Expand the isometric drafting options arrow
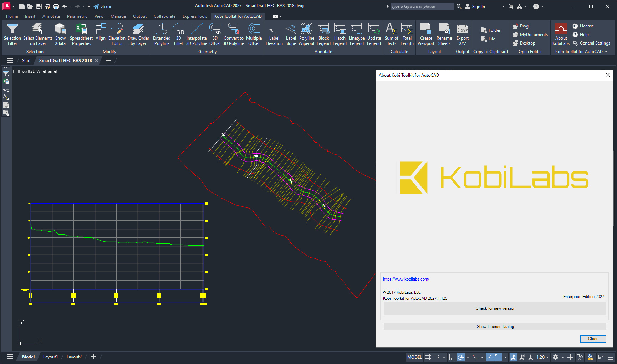 (482, 357)
